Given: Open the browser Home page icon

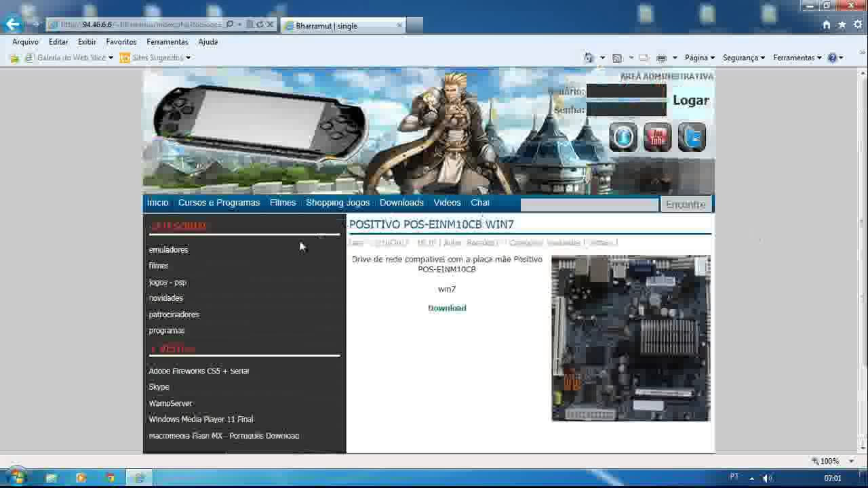Looking at the screenshot, I should pos(826,25).
